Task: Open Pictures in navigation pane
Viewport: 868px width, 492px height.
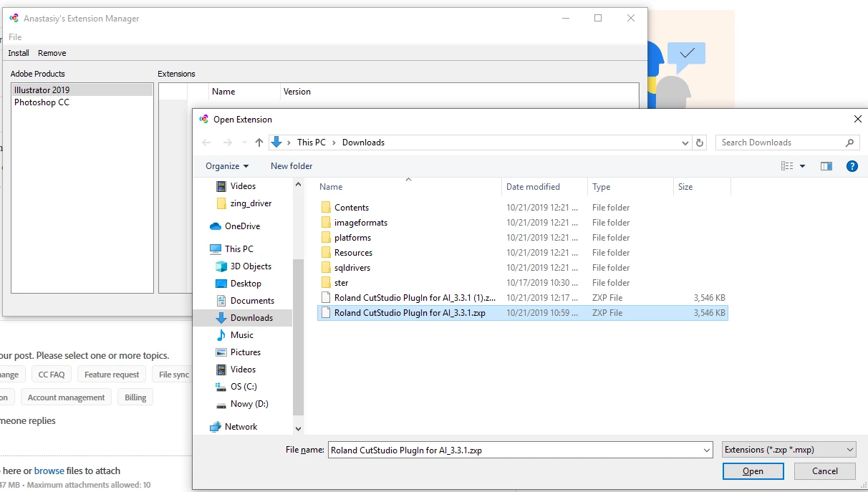Action: (245, 352)
